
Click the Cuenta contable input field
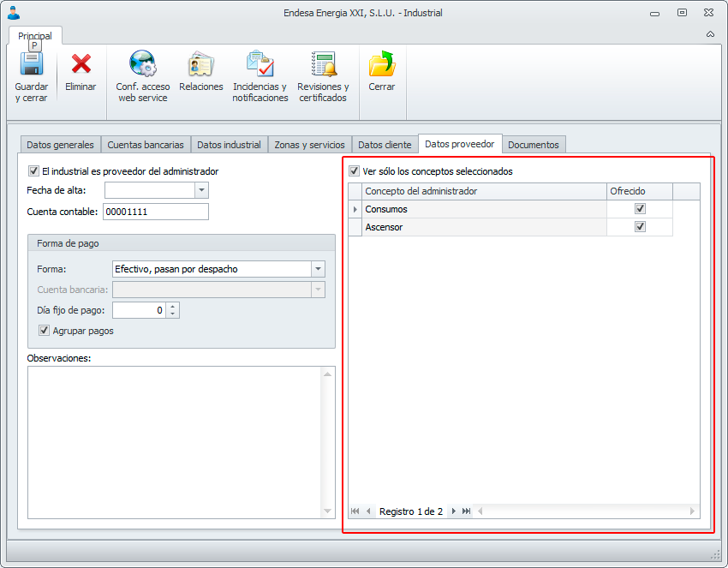click(155, 212)
